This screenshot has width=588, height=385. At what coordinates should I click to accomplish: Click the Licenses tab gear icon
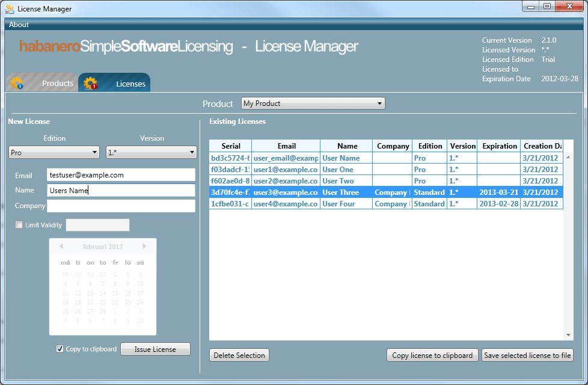point(90,83)
